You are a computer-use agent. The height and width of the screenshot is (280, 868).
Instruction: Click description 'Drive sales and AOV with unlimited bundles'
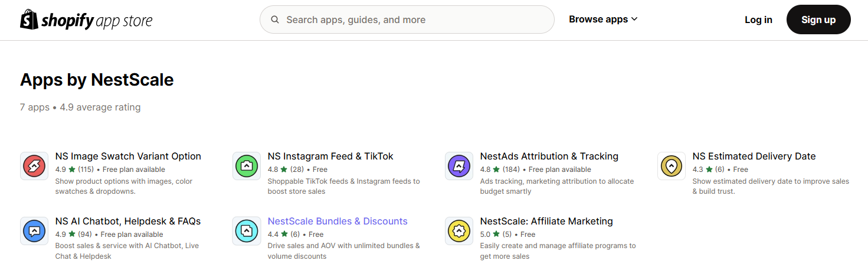343,251
